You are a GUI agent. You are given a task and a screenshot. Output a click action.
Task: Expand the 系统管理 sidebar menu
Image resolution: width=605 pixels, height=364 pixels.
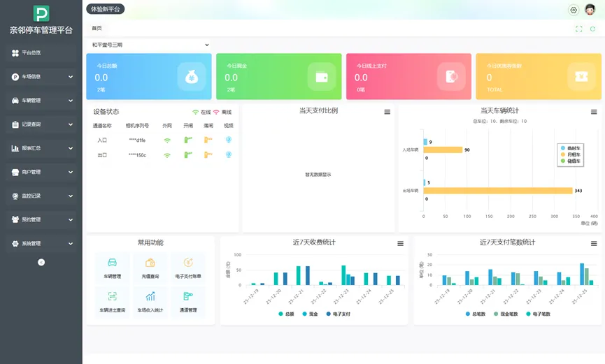click(41, 244)
